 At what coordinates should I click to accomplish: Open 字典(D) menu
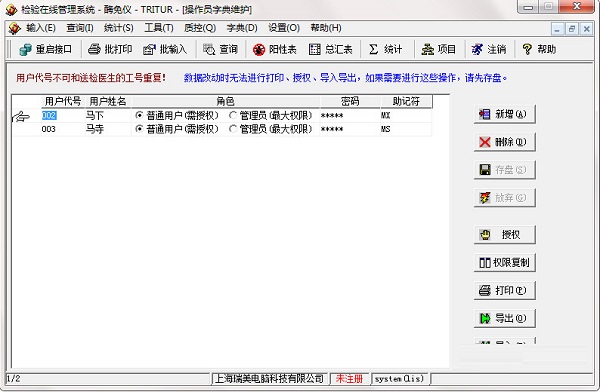tap(242, 28)
